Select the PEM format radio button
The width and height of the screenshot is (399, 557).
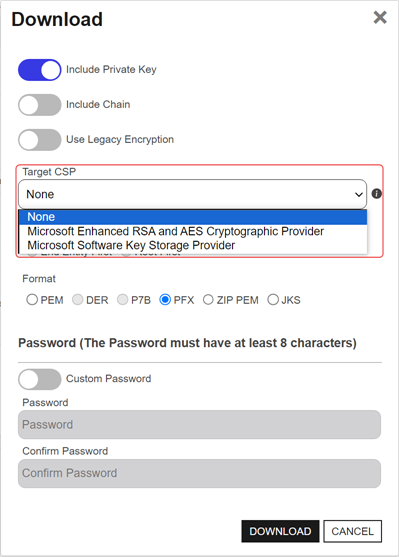click(x=32, y=300)
